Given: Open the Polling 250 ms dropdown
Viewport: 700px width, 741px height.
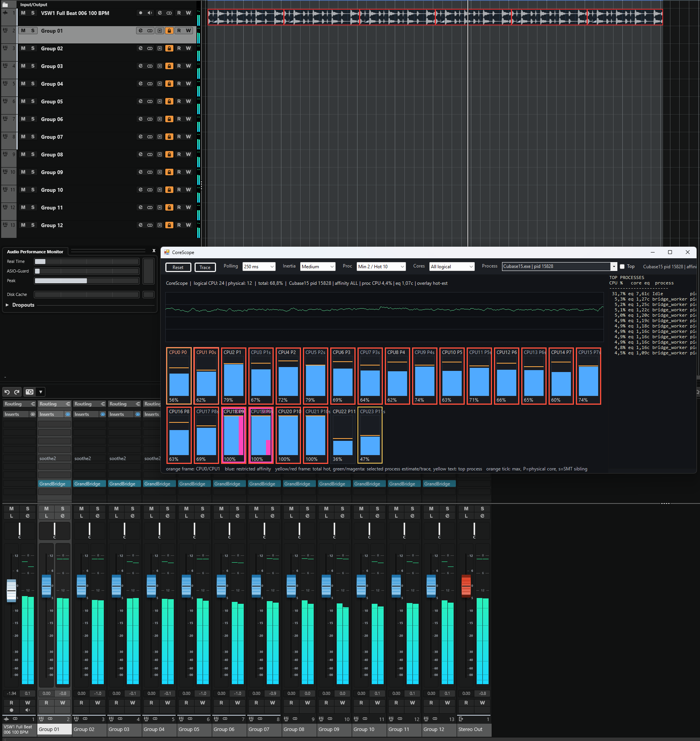Looking at the screenshot, I should [x=259, y=267].
